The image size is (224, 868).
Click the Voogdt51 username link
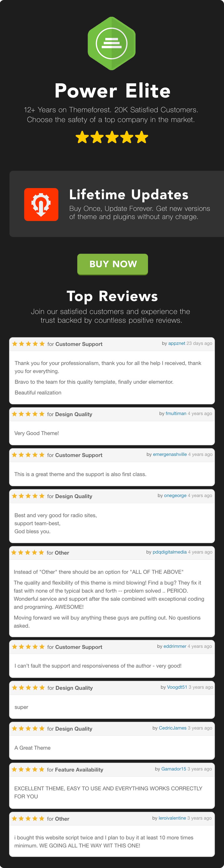click(x=177, y=687)
